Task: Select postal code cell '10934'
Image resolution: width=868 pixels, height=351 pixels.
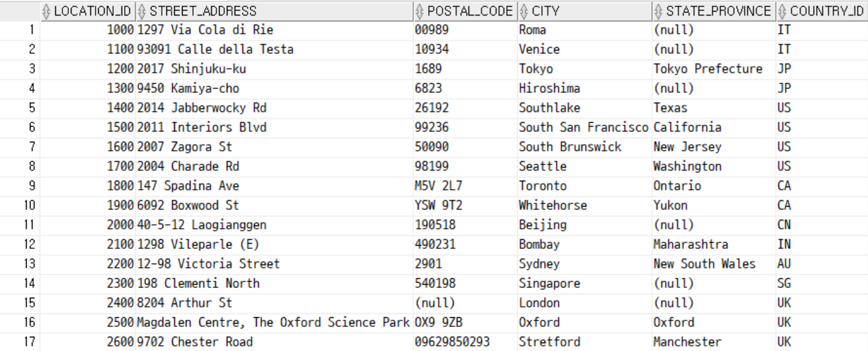Action: coord(465,49)
